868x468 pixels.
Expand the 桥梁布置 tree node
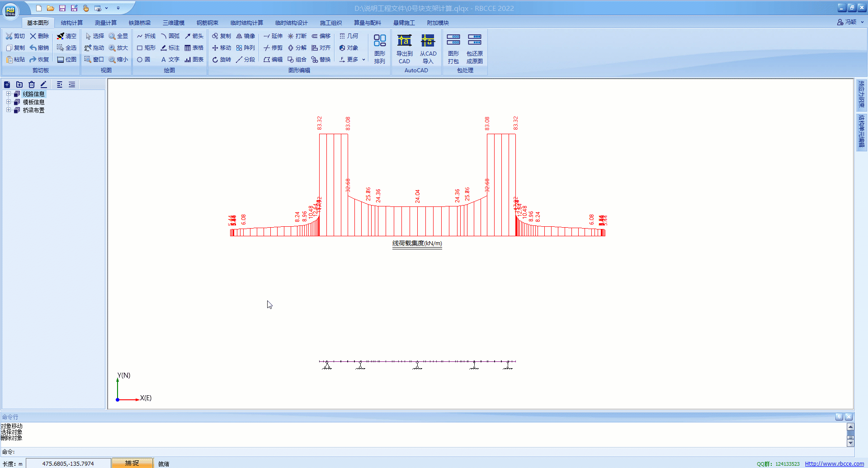click(x=8, y=110)
